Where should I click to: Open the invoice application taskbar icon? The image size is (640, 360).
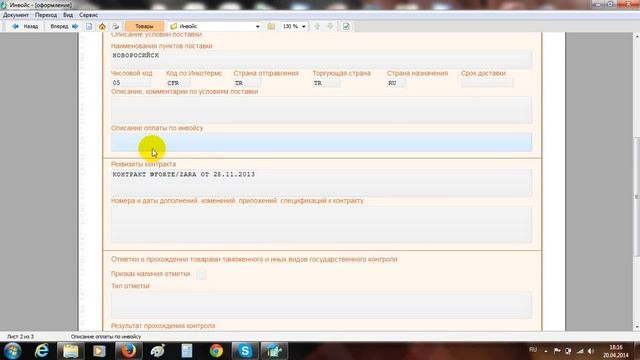(274, 351)
